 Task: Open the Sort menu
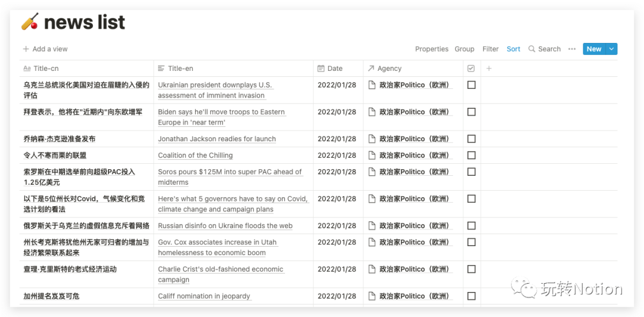tap(513, 49)
